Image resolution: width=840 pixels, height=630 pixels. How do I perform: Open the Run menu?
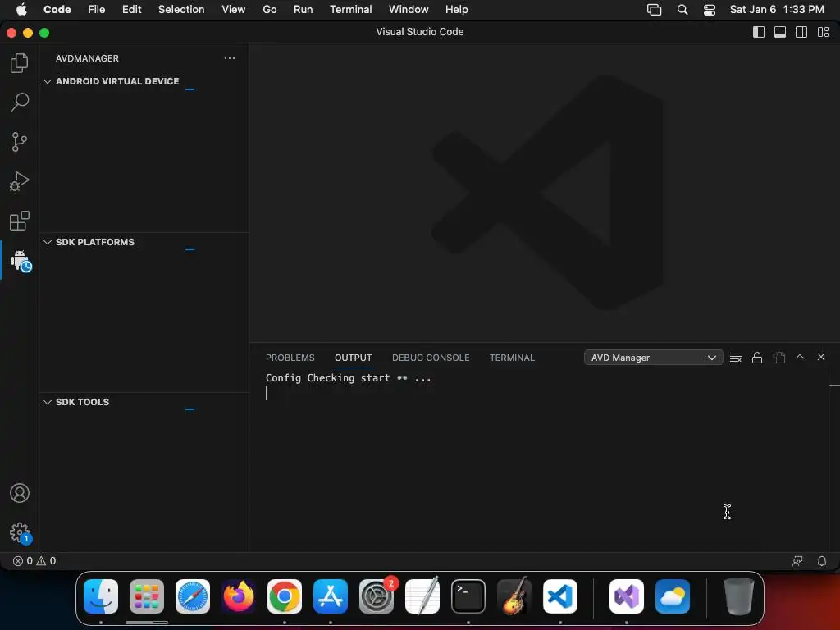click(304, 9)
